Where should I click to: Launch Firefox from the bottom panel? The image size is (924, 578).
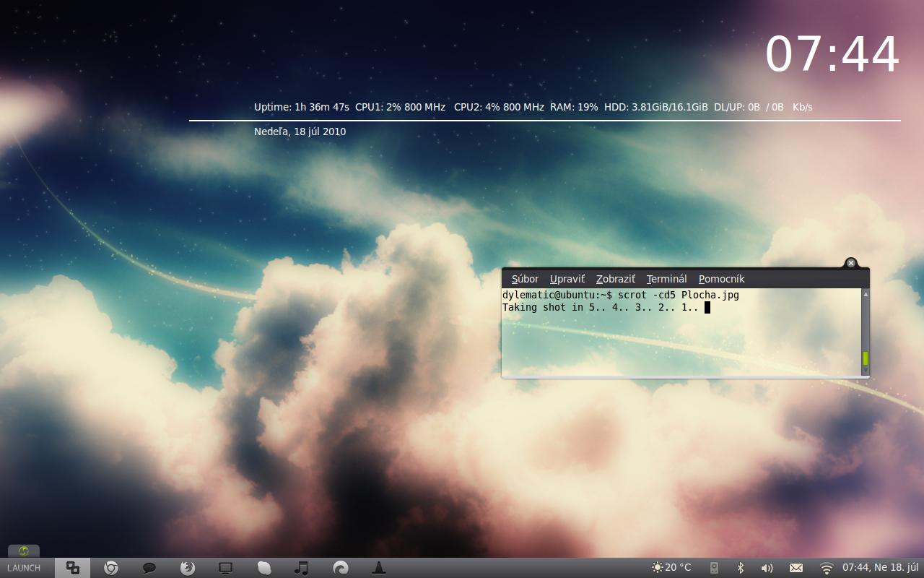point(188,568)
